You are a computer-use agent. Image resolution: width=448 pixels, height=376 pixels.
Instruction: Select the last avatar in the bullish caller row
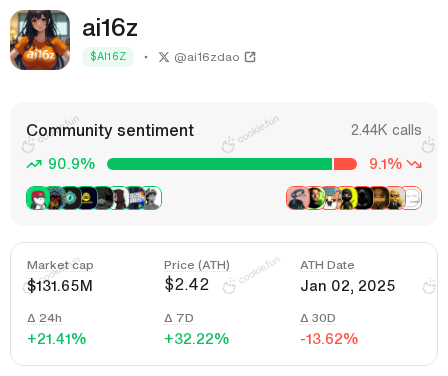[152, 198]
